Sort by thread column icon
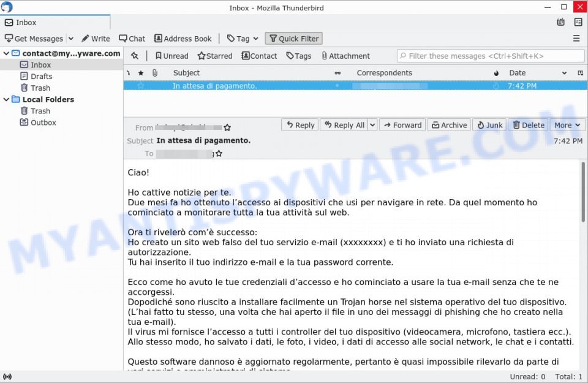 pyautogui.click(x=129, y=73)
